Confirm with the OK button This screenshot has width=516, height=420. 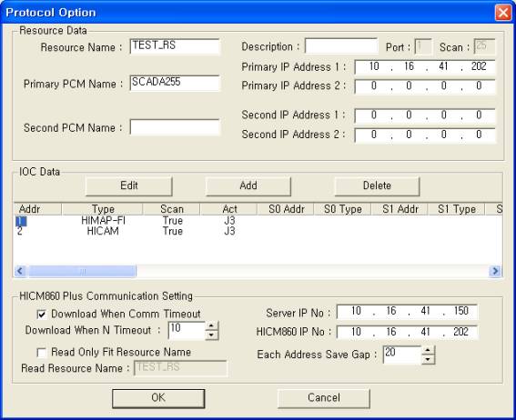tap(158, 398)
